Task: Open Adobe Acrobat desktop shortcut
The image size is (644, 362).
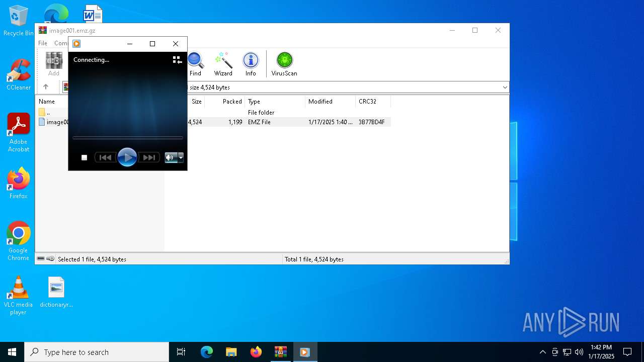Action: coord(19,133)
